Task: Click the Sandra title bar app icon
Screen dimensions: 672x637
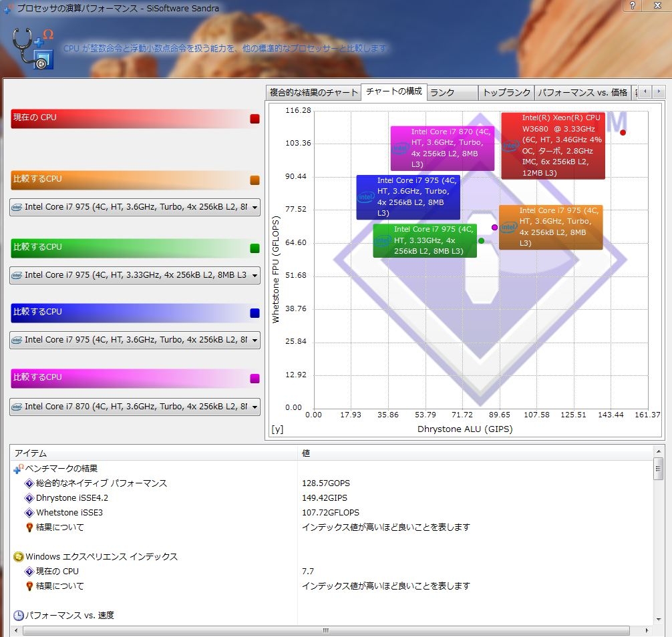Action: [x=8, y=9]
